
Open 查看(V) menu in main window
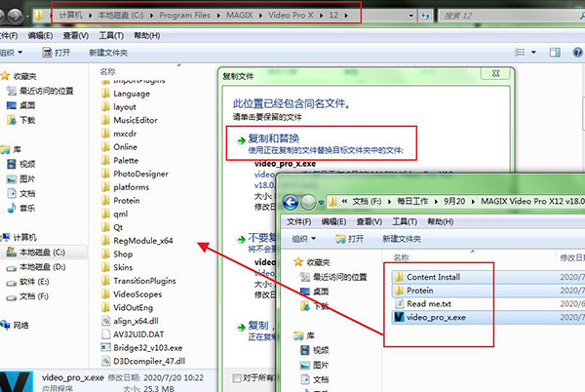(76, 35)
